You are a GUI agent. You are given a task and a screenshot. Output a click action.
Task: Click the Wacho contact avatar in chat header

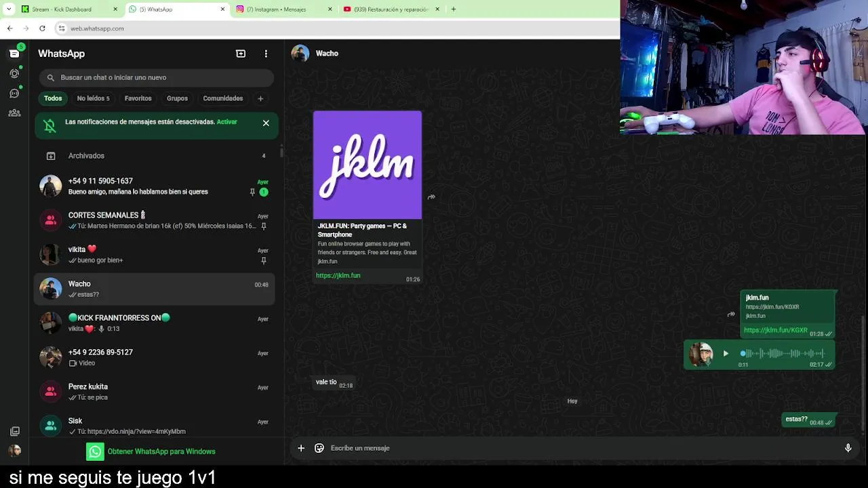click(300, 54)
